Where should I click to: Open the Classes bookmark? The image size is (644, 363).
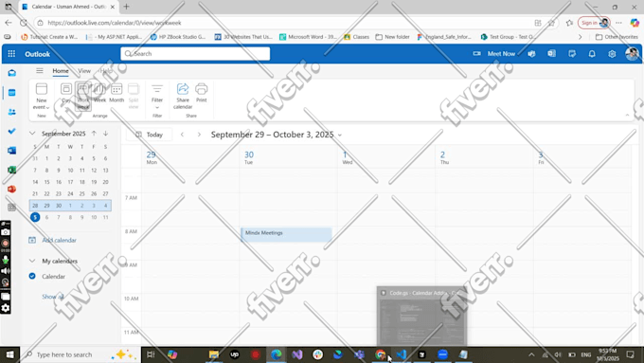pos(356,37)
